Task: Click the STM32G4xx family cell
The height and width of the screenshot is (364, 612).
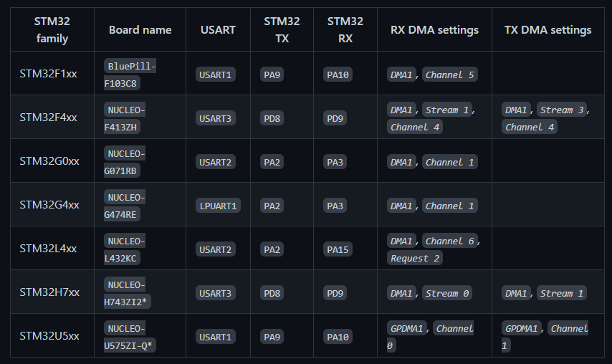Action: pyautogui.click(x=49, y=205)
